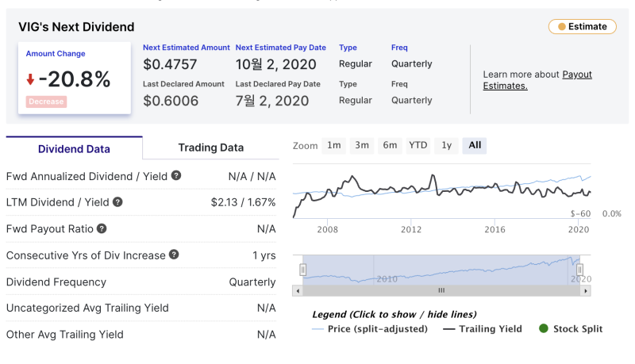Viewport: 635px width, 364px height.
Task: Click the red down arrow beside -20.8%
Action: pyautogui.click(x=30, y=79)
